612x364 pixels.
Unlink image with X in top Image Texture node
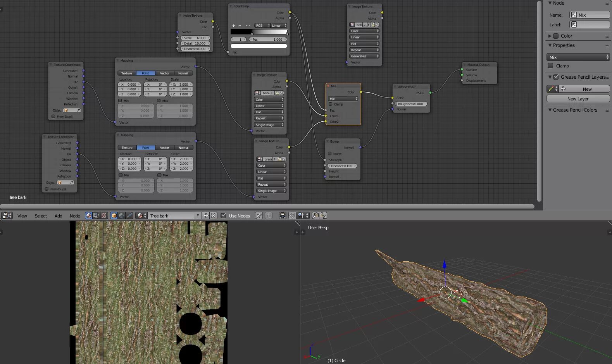tap(377, 24)
